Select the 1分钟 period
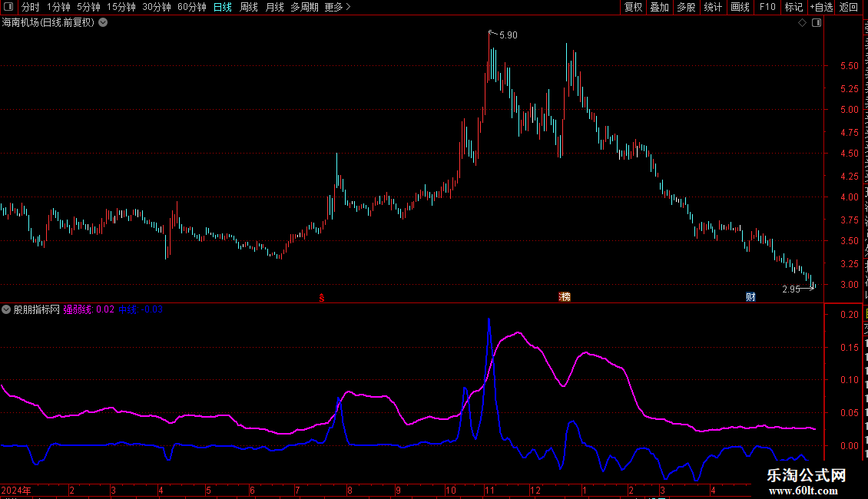Image resolution: width=868 pixels, height=499 pixels. [x=58, y=7]
